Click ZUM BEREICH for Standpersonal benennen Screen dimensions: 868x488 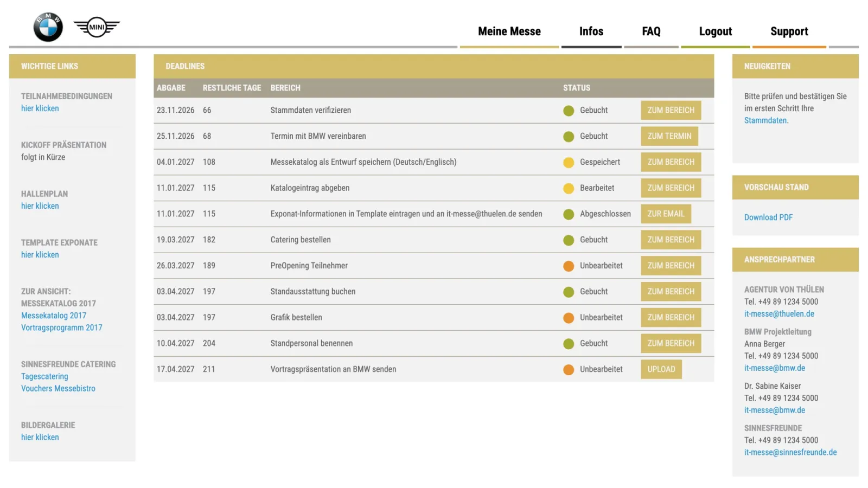click(x=671, y=343)
